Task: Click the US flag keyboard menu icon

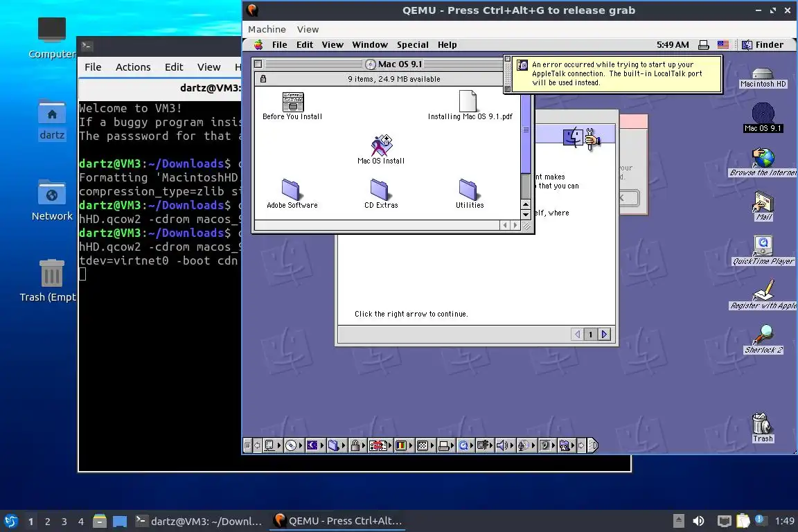Action: point(722,45)
